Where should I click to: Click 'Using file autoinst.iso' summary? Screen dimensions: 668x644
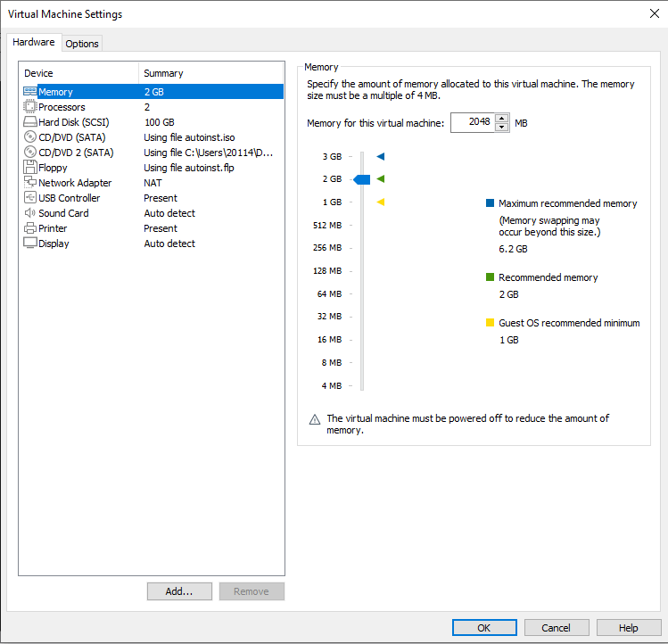(x=189, y=137)
